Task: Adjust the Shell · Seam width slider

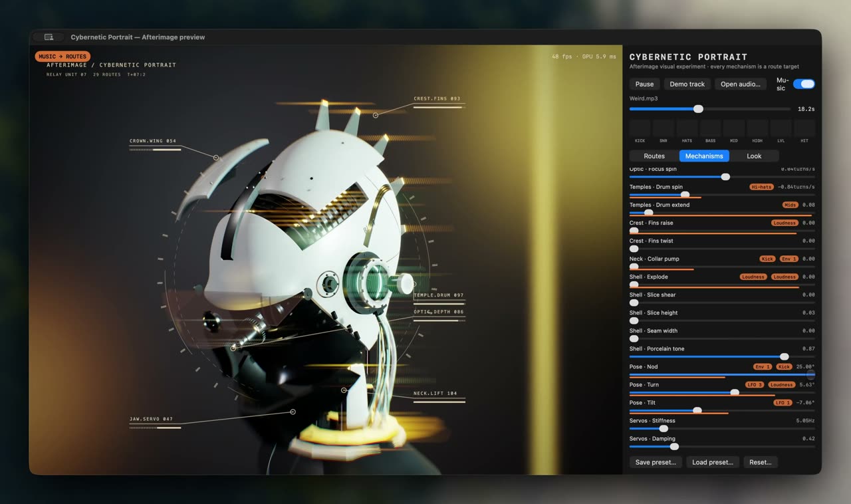Action: [x=722, y=338]
